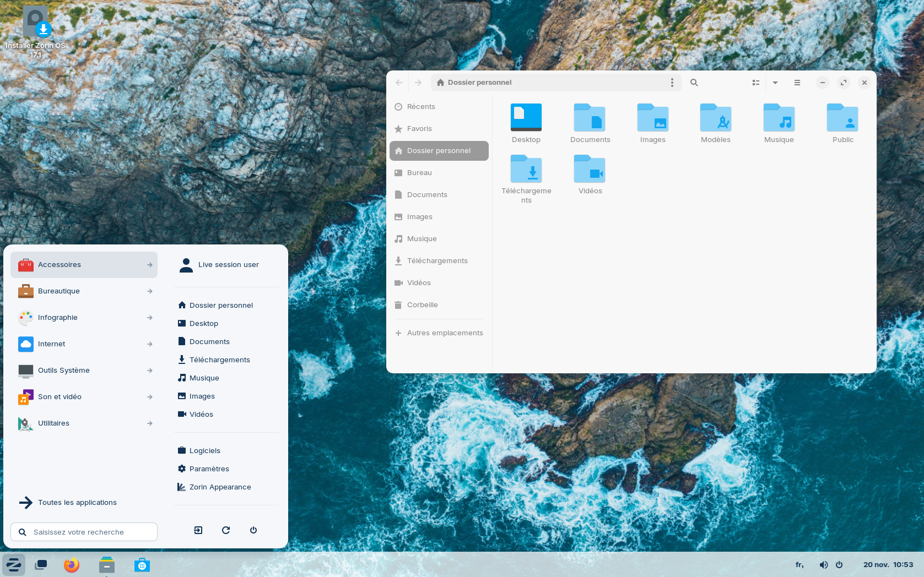Viewport: 924px width, 577px height.
Task: Open the Images folder icon in file grid
Action: tap(652, 124)
